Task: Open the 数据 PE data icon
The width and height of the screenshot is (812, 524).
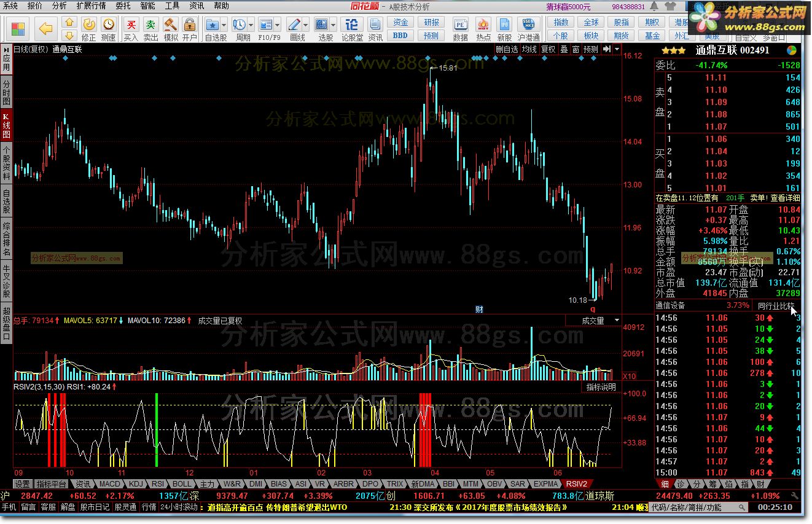Action: coord(460,29)
